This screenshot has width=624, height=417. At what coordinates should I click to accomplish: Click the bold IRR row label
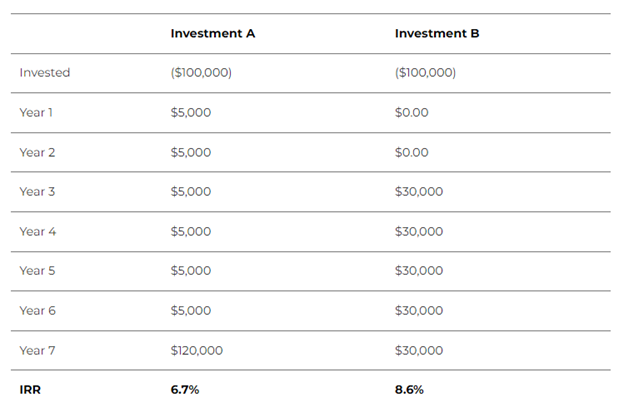pyautogui.click(x=31, y=390)
